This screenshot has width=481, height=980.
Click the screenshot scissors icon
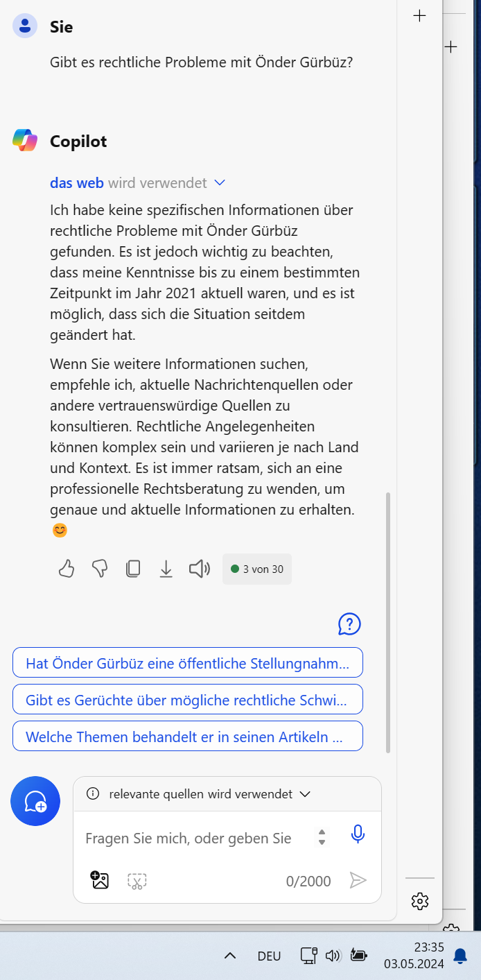137,881
